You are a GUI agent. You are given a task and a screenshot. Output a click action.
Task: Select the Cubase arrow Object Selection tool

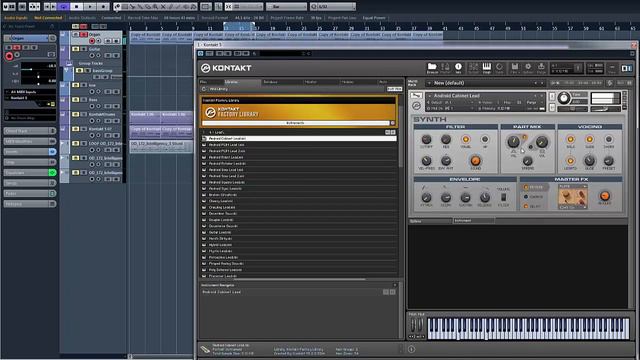point(117,7)
